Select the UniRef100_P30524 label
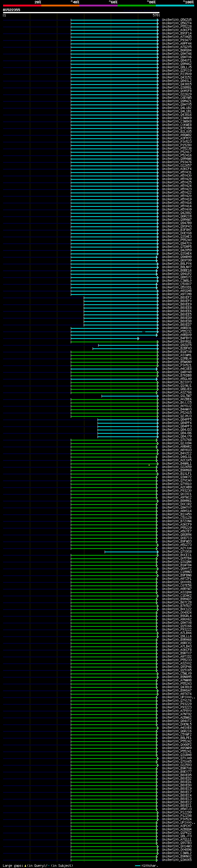The height and width of the screenshot is (868, 197). (177, 819)
